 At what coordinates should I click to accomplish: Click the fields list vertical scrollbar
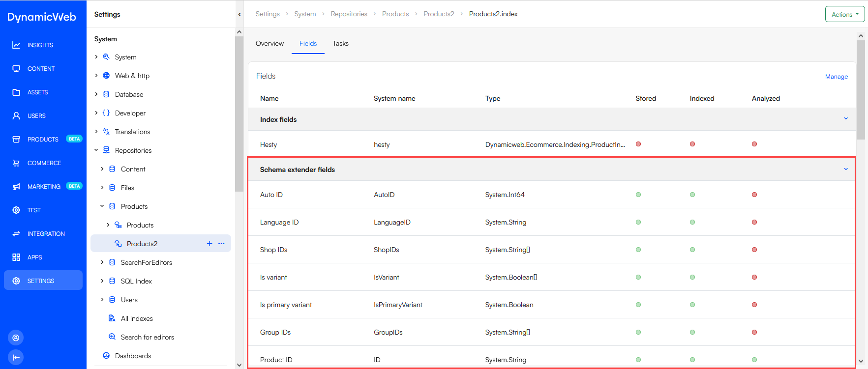861,90
